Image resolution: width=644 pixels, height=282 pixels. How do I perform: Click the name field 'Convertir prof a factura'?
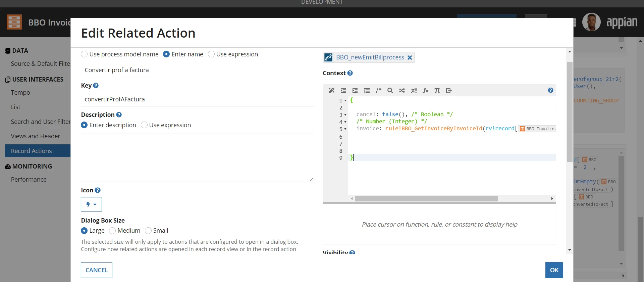[198, 70]
